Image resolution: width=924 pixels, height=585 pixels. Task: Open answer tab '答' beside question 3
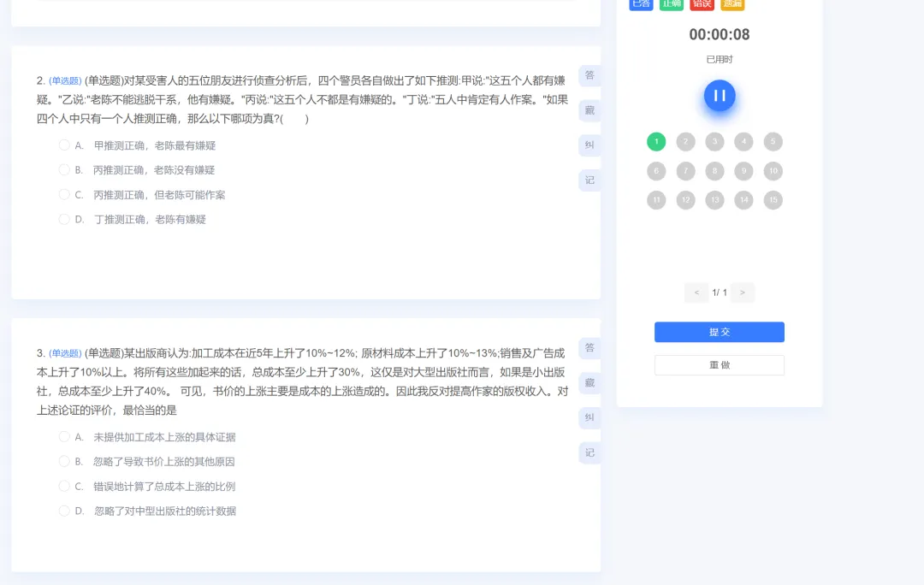click(x=589, y=348)
